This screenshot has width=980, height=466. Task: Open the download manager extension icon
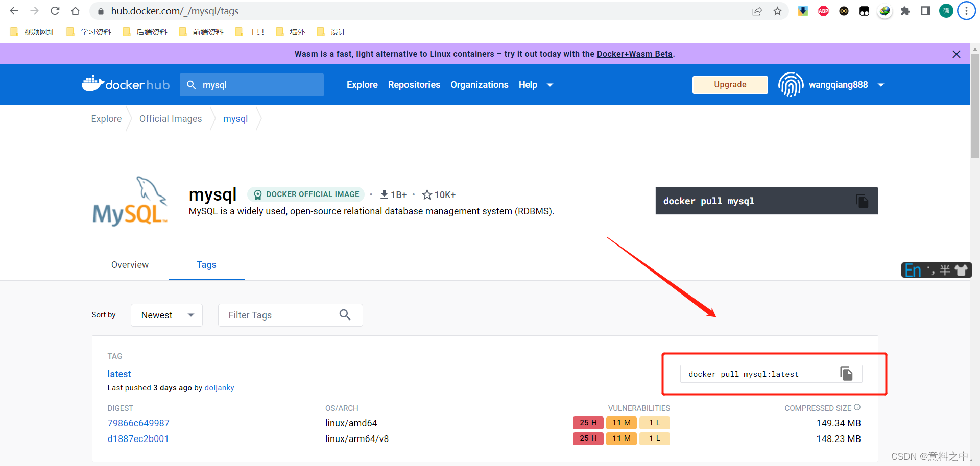click(803, 11)
